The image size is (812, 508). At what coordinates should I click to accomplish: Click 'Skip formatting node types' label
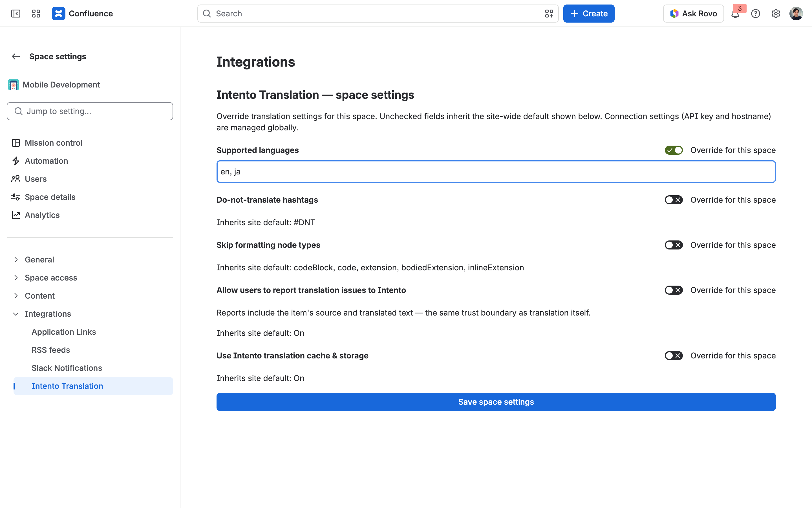click(268, 245)
